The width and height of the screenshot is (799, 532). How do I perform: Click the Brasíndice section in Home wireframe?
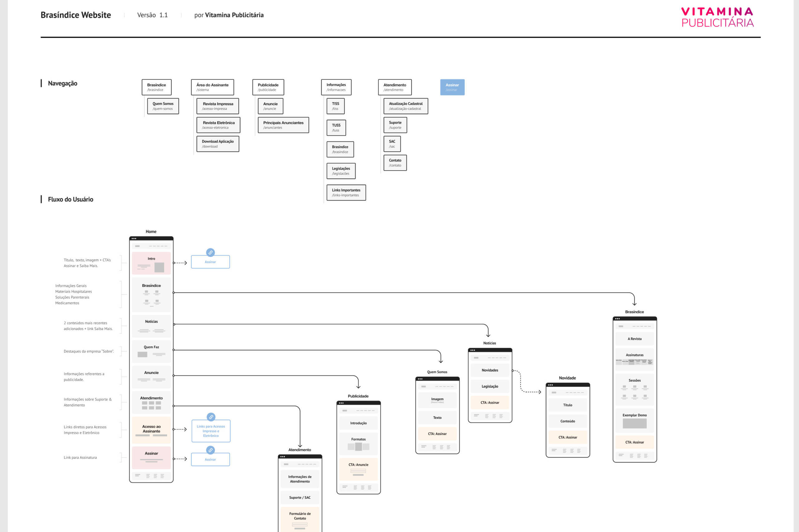(151, 295)
